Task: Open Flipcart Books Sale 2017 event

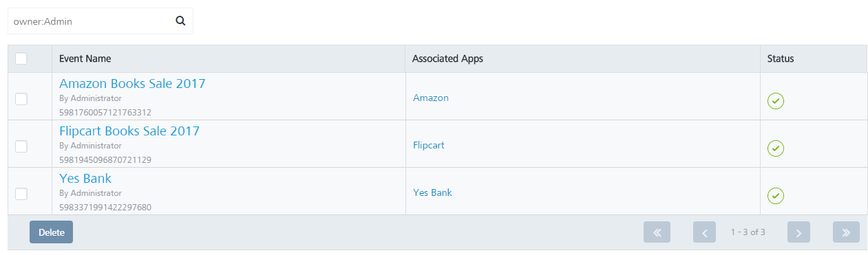Action: coord(129,131)
